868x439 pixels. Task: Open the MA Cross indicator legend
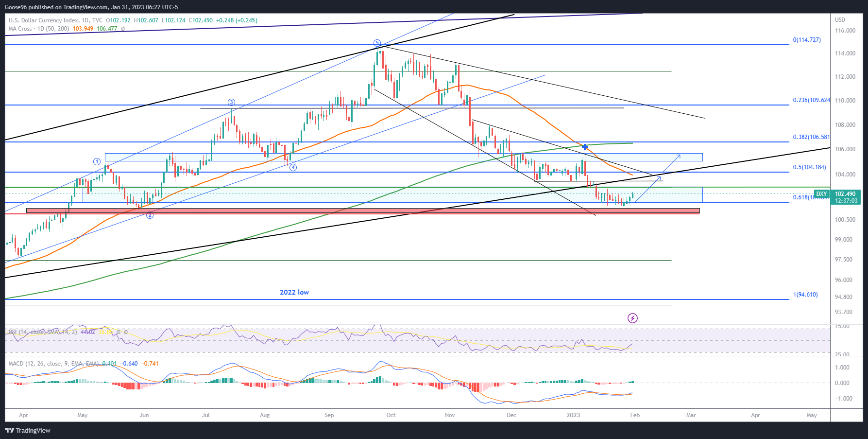39,29
